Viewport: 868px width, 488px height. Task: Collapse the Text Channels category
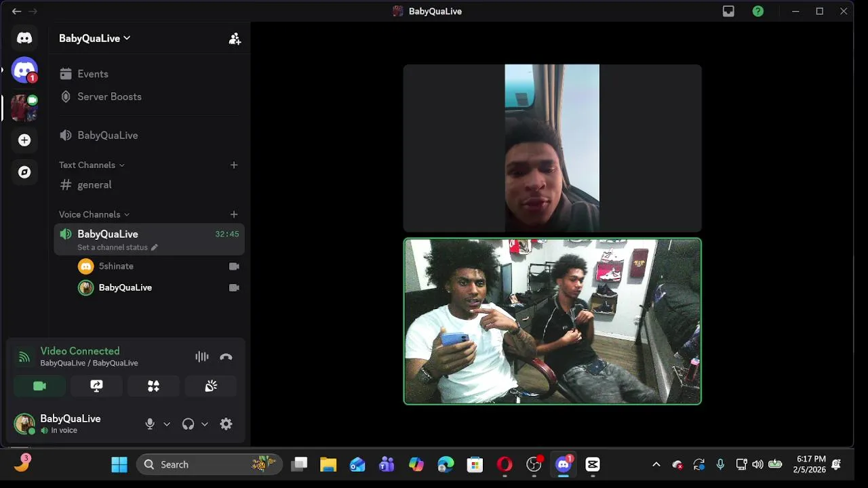point(92,165)
